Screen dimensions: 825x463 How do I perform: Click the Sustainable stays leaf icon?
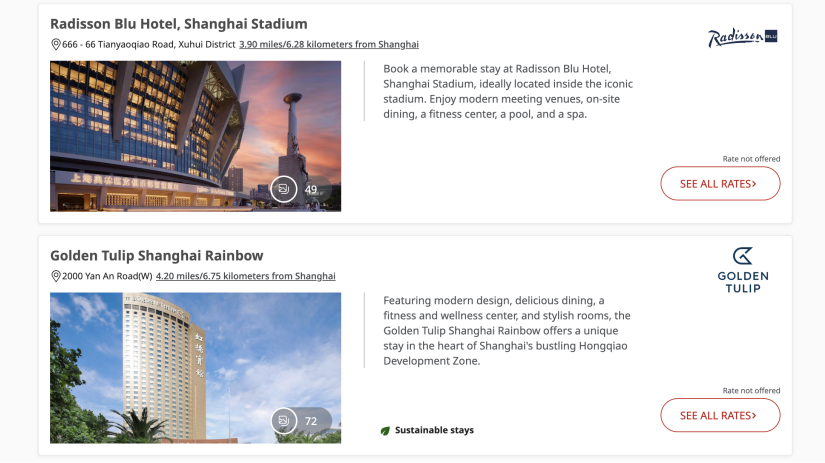[385, 430]
